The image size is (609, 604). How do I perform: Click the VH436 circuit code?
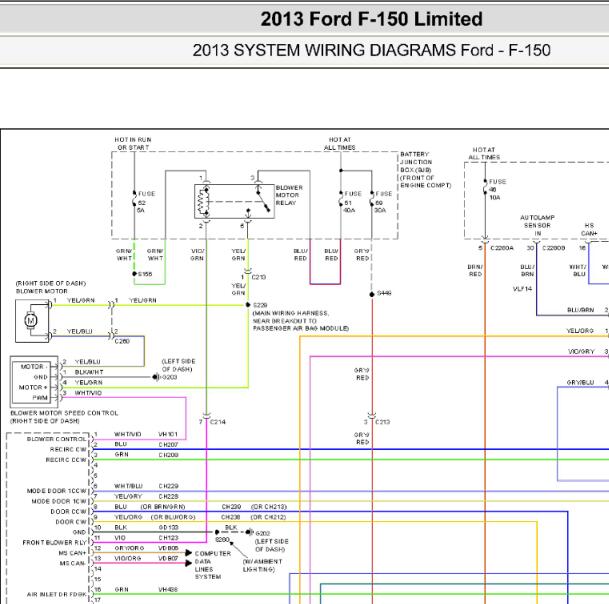[168, 589]
